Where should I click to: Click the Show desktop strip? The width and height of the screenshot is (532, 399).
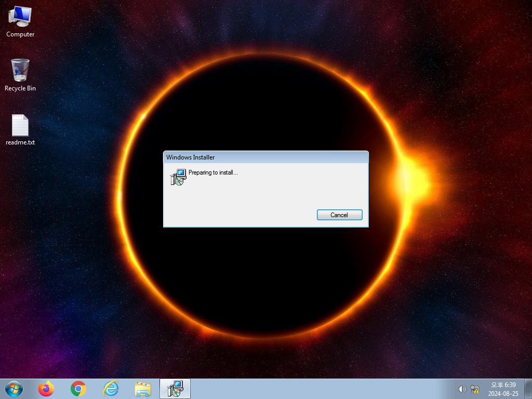coord(528,389)
